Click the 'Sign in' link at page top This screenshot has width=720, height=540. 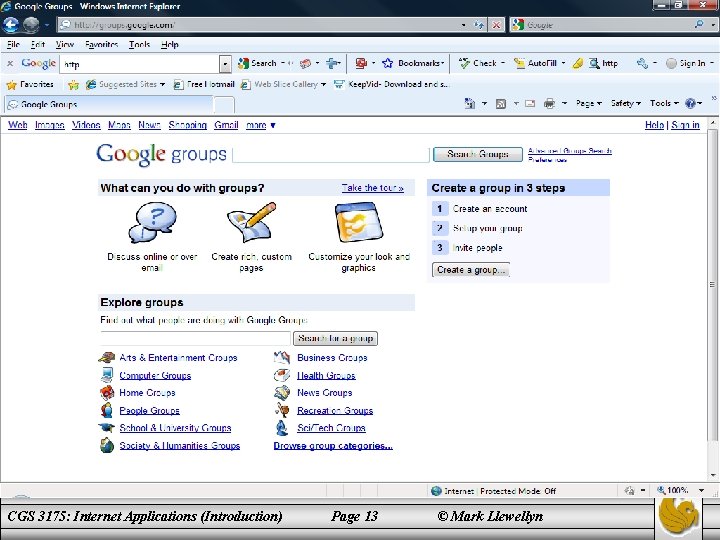(685, 125)
